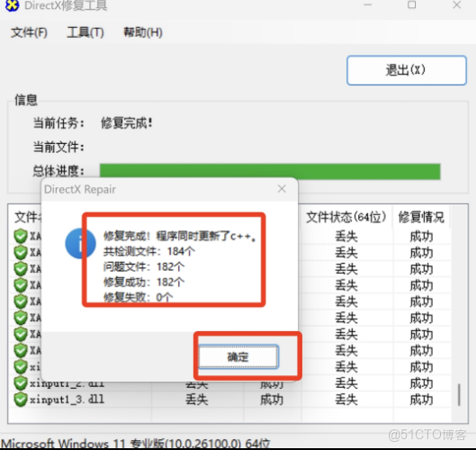This screenshot has width=476, height=450.
Task: Select the xinput1_3.dll file name
Action: (x=67, y=400)
